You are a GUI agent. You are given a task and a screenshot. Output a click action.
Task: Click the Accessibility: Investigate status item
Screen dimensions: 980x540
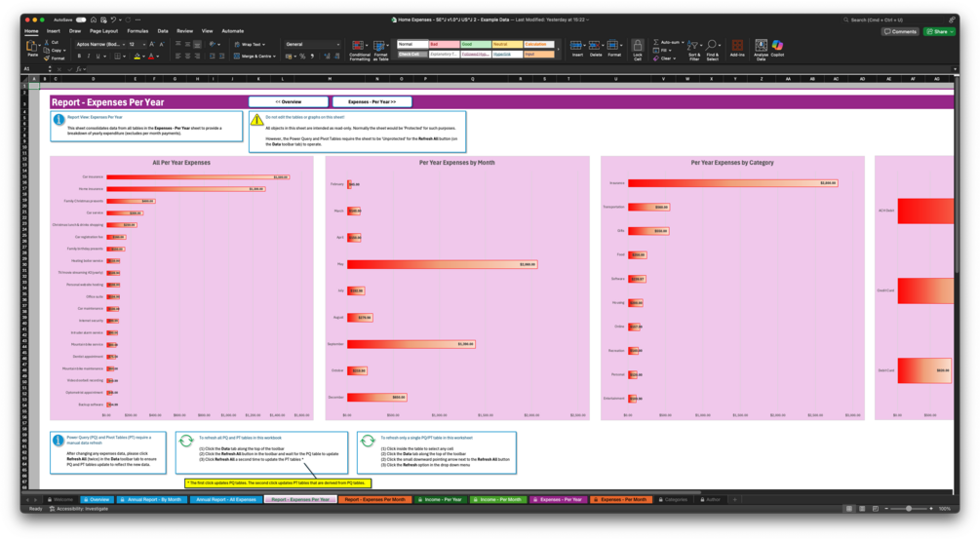[x=79, y=509]
